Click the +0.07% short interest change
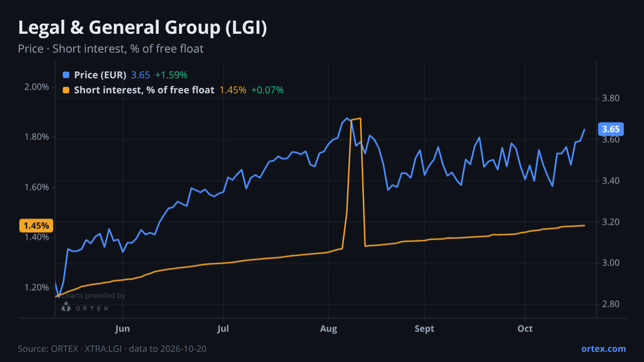This screenshot has height=362, width=644. 267,90
